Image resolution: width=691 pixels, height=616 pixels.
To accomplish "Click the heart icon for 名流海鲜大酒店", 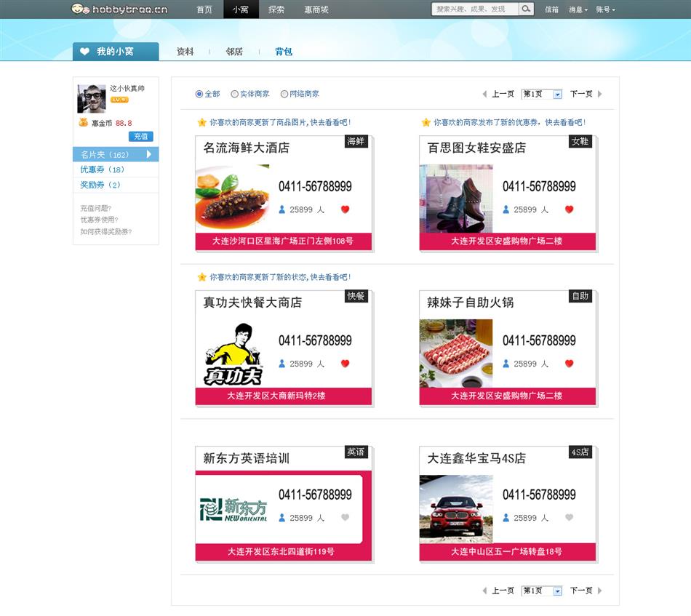I will click(x=345, y=209).
